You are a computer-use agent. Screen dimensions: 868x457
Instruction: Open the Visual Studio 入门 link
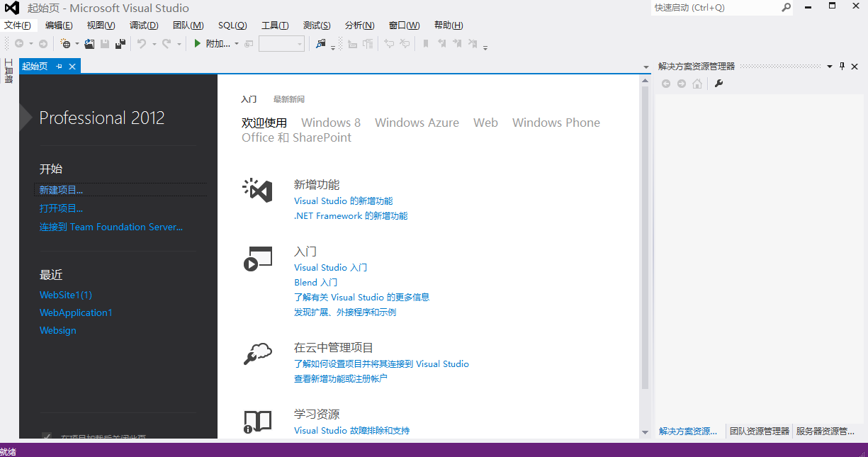[330, 267]
